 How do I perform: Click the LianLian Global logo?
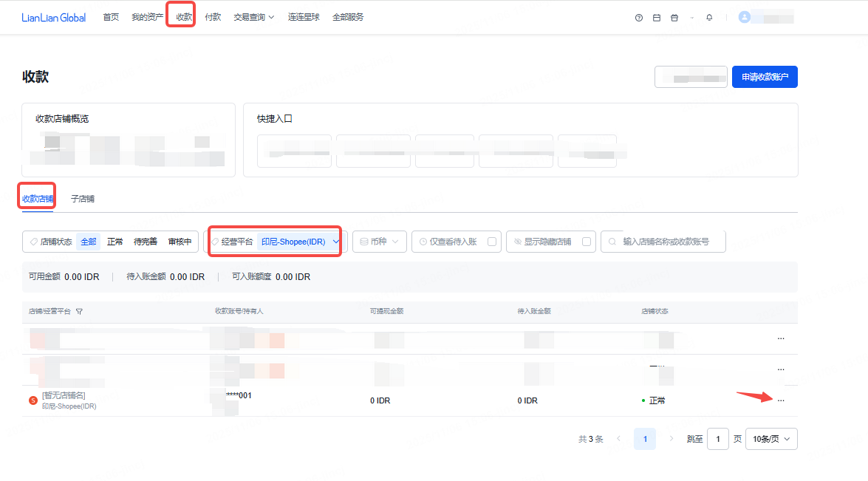pos(54,18)
